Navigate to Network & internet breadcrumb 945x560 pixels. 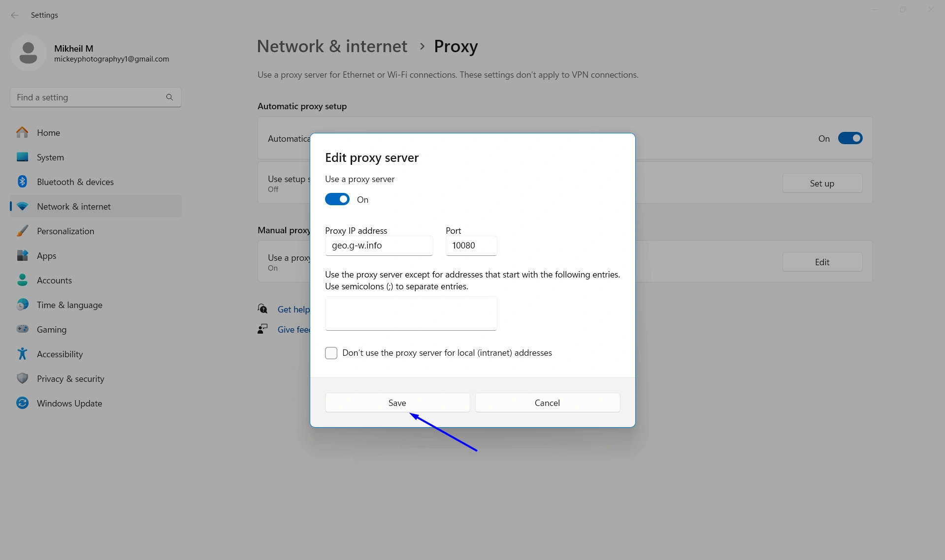[x=332, y=46]
